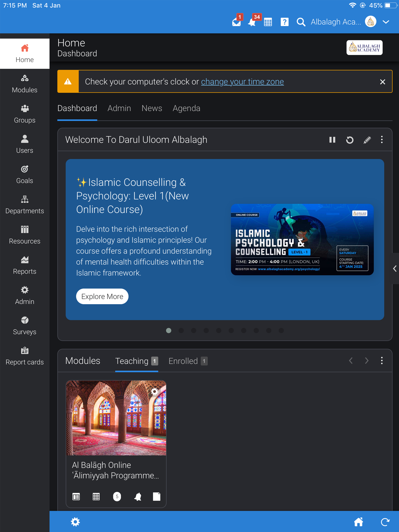Open the search magnifier icon
Image resolution: width=399 pixels, height=532 pixels.
pyautogui.click(x=301, y=22)
